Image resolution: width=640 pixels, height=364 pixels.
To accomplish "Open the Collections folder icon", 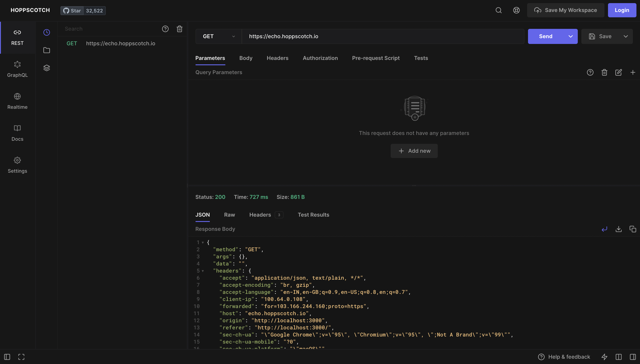I will pyautogui.click(x=46, y=50).
